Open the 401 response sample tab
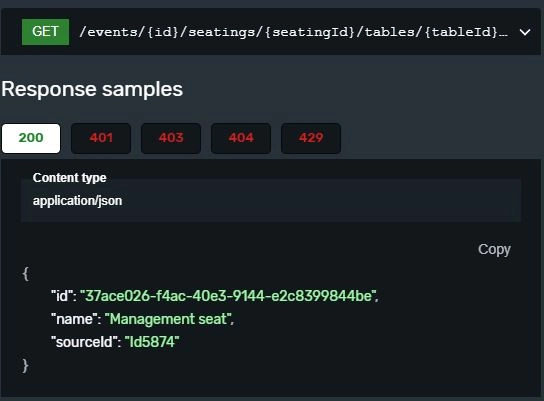The width and height of the screenshot is (544, 401). (x=101, y=138)
